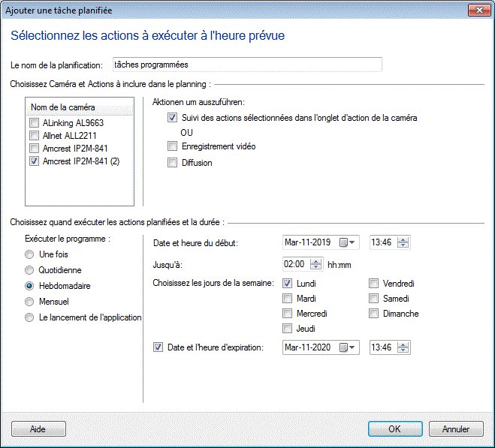Uncheck the Amcrest IP2M-841 (2) camera
The height and width of the screenshot is (448, 495).
pos(34,161)
